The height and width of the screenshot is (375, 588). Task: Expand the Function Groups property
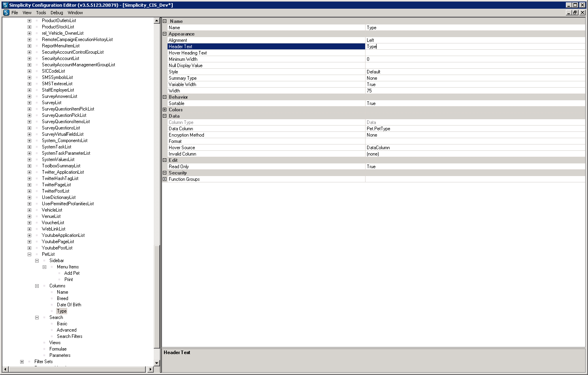(165, 179)
